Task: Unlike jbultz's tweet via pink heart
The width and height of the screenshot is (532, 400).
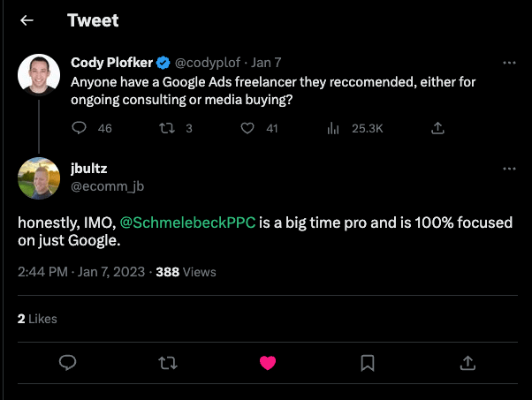Action: [x=266, y=363]
